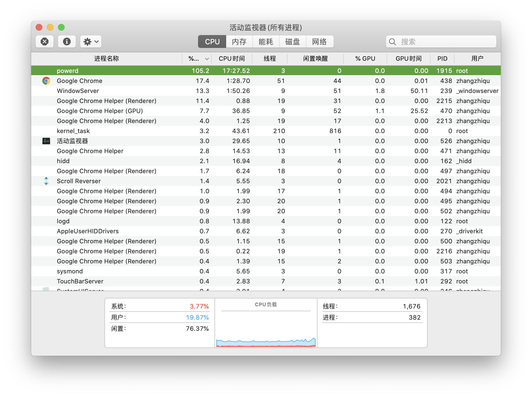Open the gear action menu dropdown
This screenshot has height=397, width=532.
click(x=91, y=42)
